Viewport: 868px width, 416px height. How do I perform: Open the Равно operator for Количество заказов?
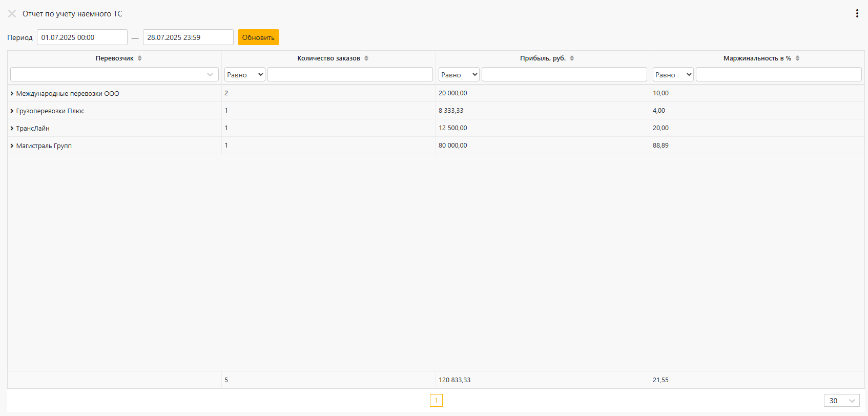(x=245, y=75)
